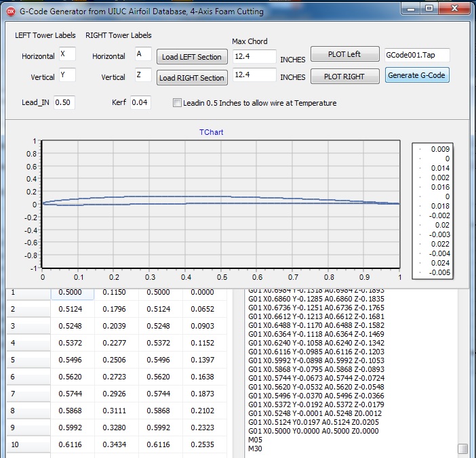The width and height of the screenshot is (476, 458).
Task: Click the LEFT Vertical label field Y
Action: tap(67, 75)
